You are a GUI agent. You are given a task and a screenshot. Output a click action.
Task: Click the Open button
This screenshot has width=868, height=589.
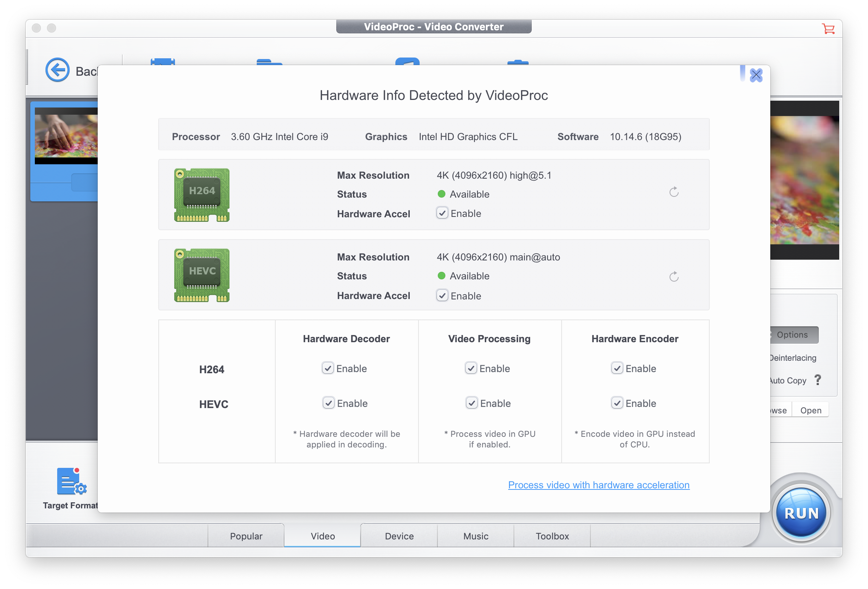(x=811, y=410)
